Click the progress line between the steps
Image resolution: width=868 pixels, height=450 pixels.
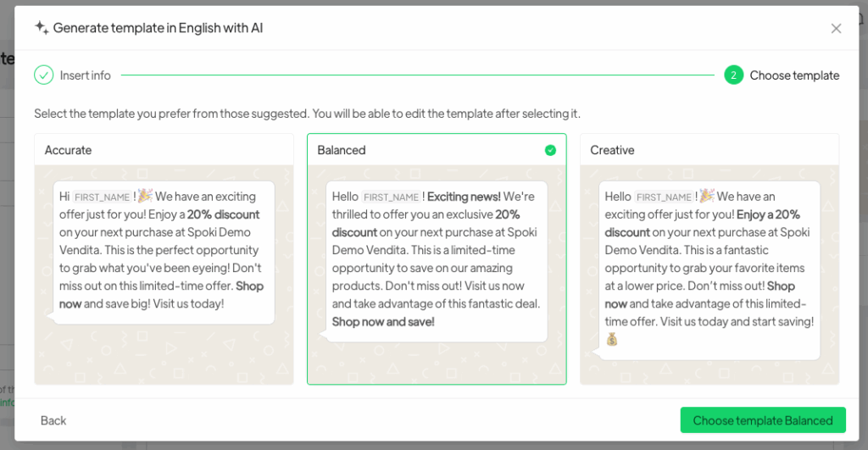pos(415,75)
